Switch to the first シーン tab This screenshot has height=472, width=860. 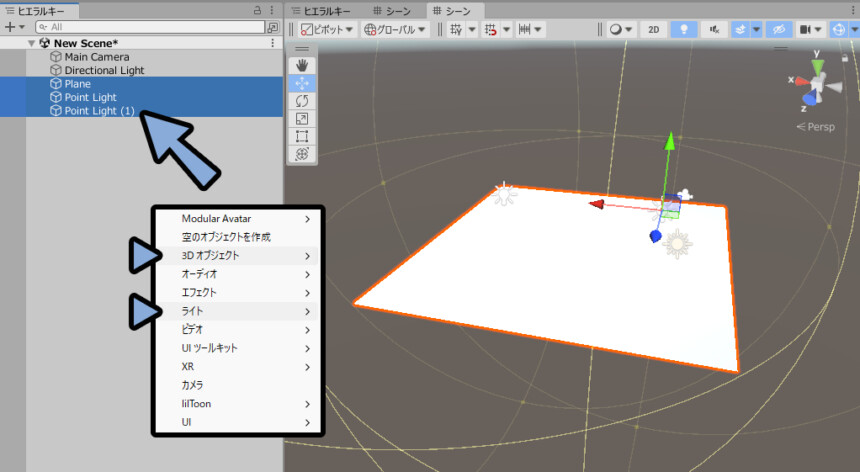coord(392,11)
